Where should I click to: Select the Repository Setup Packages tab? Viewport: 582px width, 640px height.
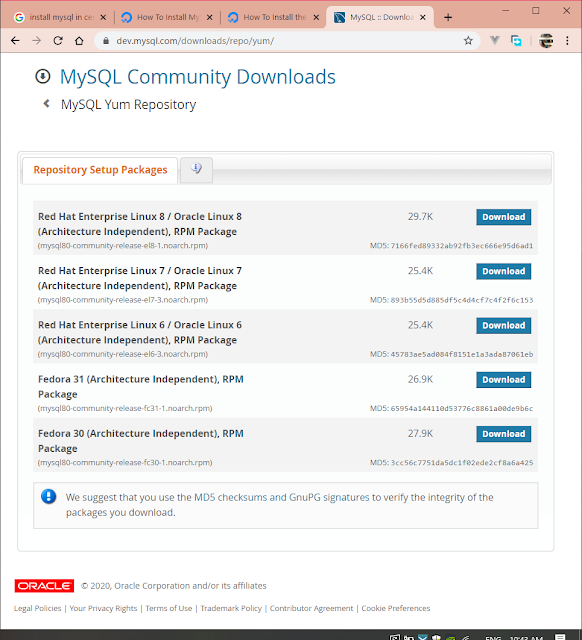pos(100,170)
